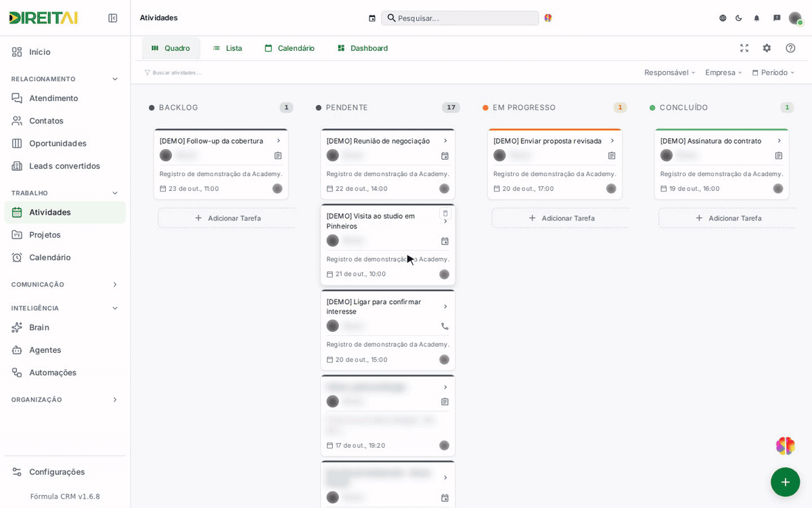
Task: Open the messages icon in the top bar
Action: [777, 18]
